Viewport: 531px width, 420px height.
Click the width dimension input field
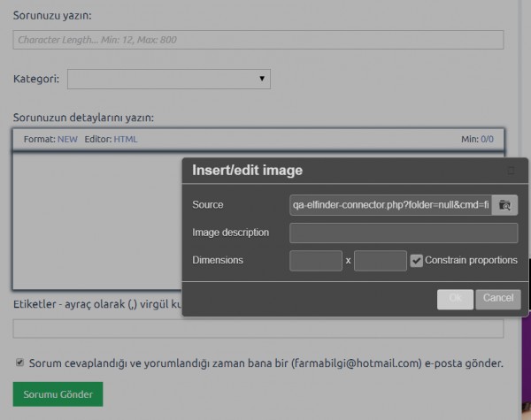coord(315,260)
